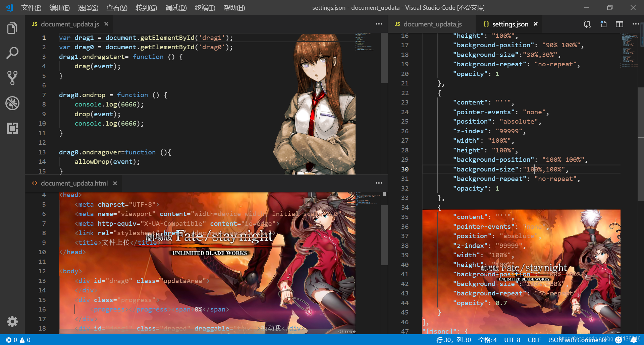644x345 pixels.
Task: Open more actions for document_updata.js editor group
Action: tap(379, 24)
